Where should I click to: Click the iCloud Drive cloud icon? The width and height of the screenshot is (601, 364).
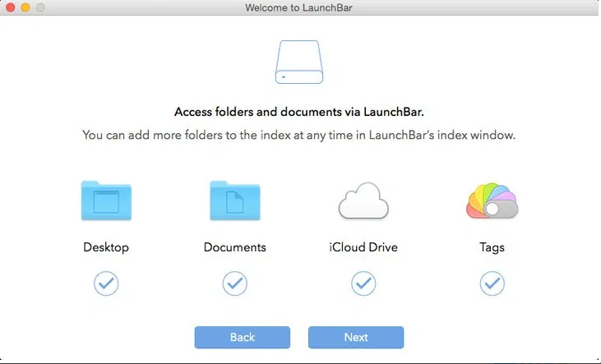point(363,201)
